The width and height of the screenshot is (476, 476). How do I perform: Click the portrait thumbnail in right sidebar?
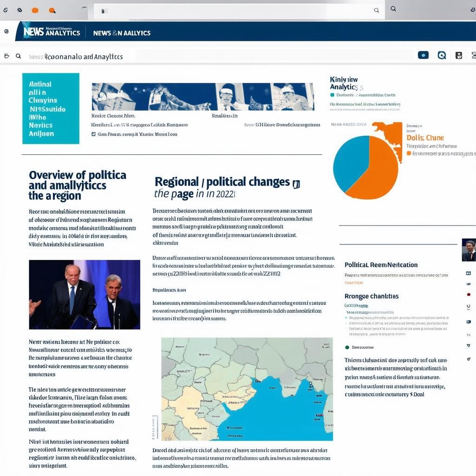[x=469, y=250]
